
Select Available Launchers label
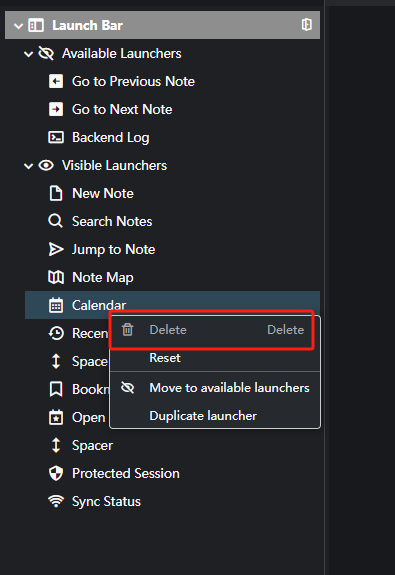click(121, 54)
